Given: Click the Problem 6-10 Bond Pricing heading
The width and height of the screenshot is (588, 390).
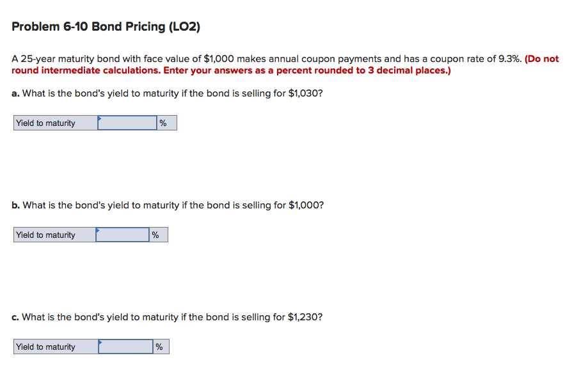Looking at the screenshot, I should (x=106, y=27).
